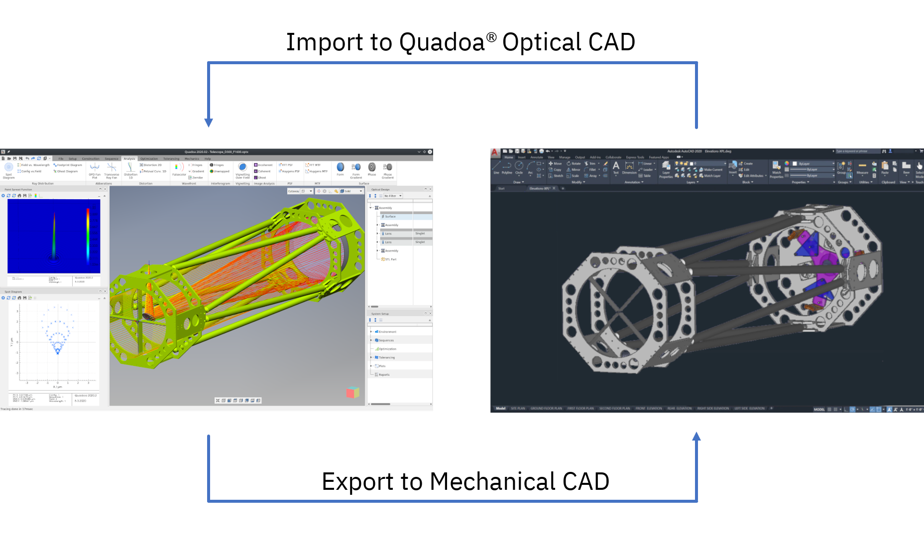
Task: Open the No Filter dropdown in Optical Design
Action: point(393,196)
